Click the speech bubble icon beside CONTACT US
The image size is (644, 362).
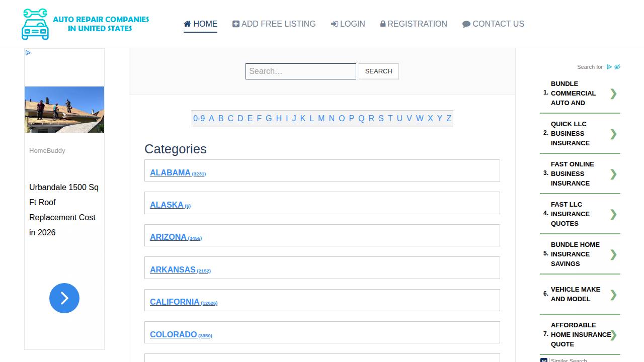(x=466, y=23)
